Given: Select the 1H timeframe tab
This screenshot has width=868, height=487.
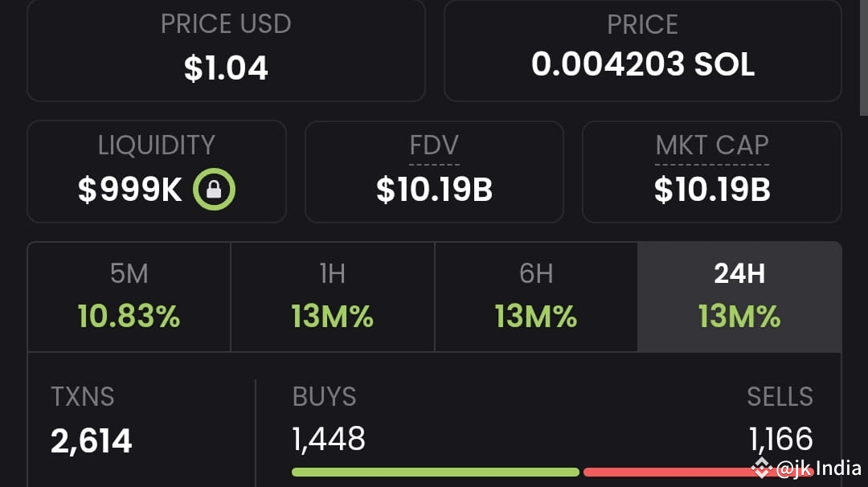Looking at the screenshot, I should point(332,297).
